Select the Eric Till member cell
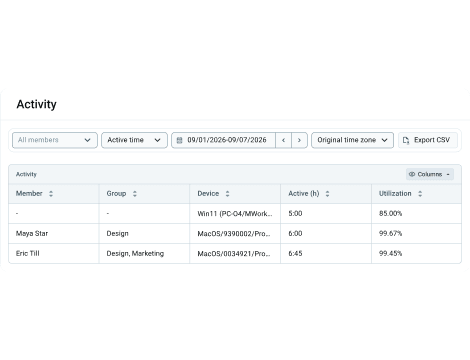 coord(54,253)
